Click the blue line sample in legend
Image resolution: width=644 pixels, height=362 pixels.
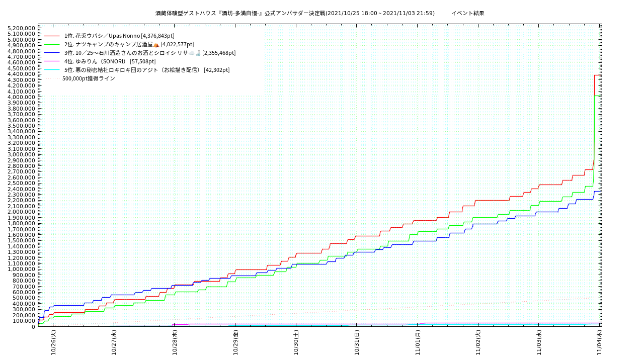(52, 53)
